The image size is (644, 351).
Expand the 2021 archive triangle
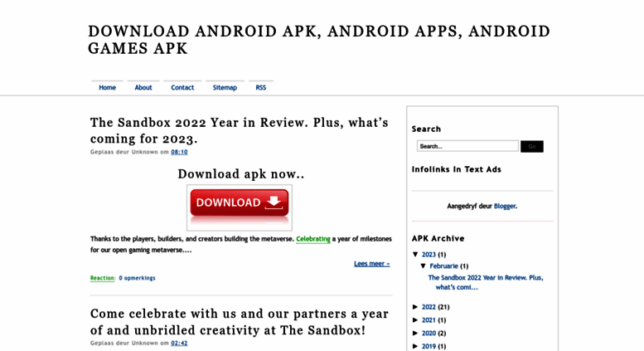pyautogui.click(x=415, y=320)
